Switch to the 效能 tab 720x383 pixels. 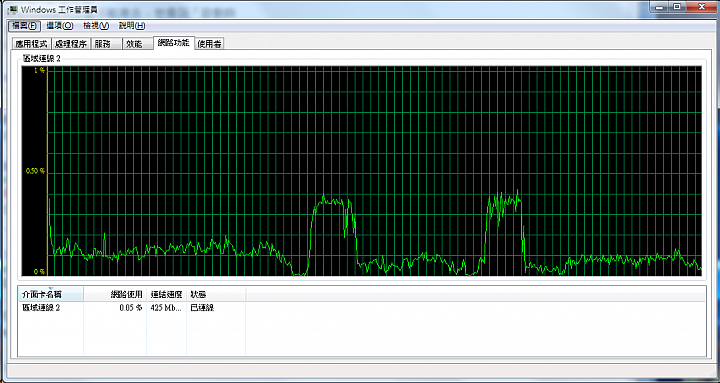click(x=138, y=44)
